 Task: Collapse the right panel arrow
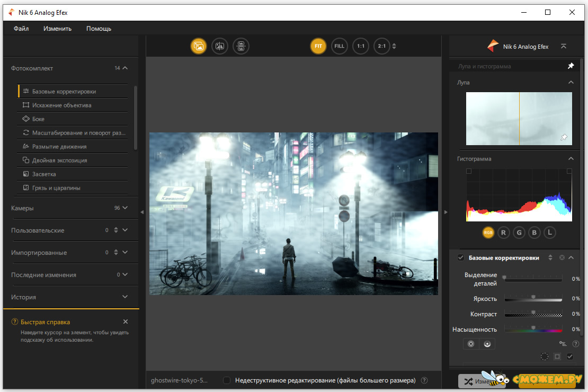pos(446,212)
